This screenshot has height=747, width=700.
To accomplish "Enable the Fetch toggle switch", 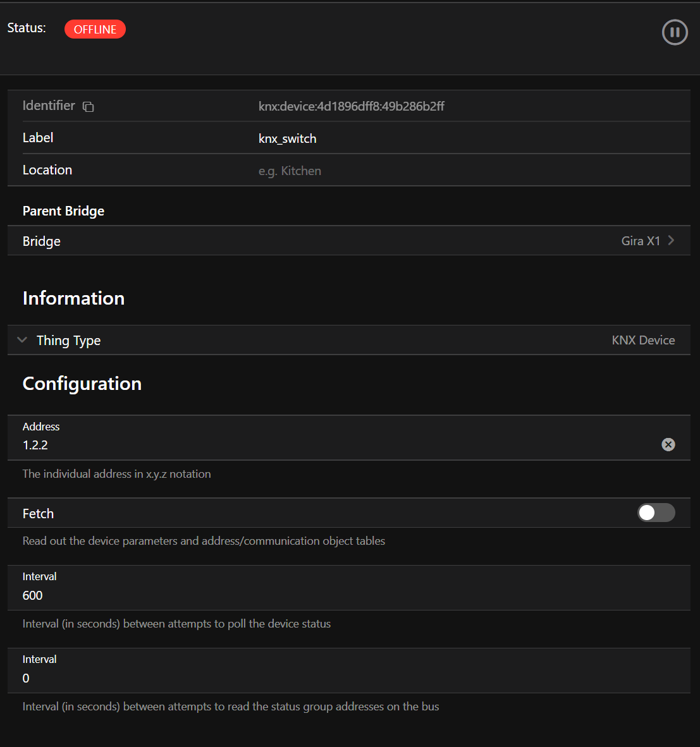I will click(x=656, y=513).
